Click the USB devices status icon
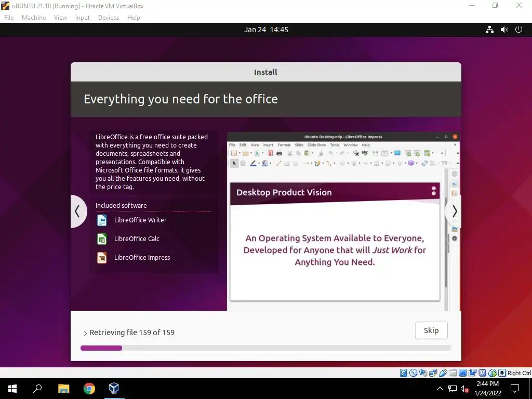 click(x=443, y=373)
